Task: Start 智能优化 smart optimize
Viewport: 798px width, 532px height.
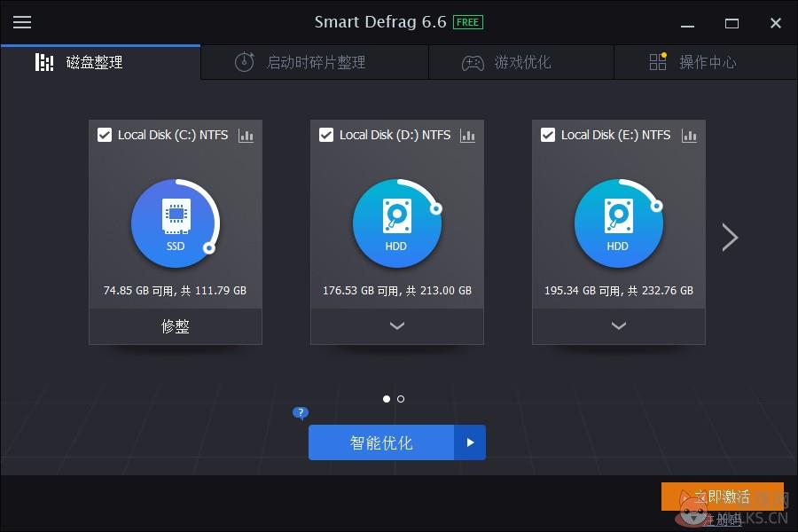Action: pyautogui.click(x=381, y=442)
